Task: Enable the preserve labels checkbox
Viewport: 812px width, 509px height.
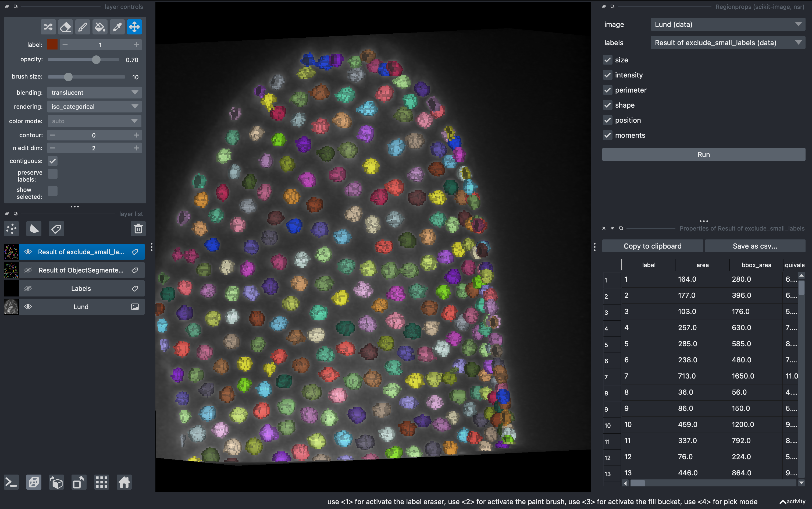Action: click(53, 174)
